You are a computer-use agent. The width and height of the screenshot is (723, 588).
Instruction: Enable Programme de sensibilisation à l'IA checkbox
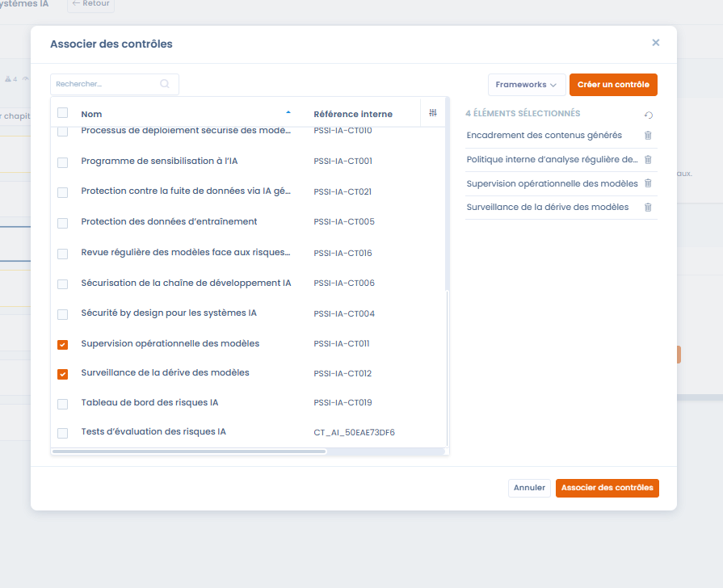coord(63,162)
